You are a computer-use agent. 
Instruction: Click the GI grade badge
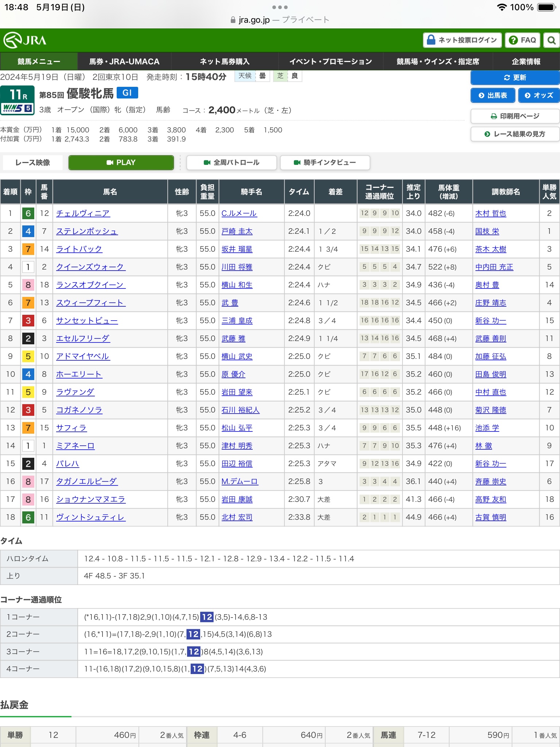pyautogui.click(x=127, y=93)
